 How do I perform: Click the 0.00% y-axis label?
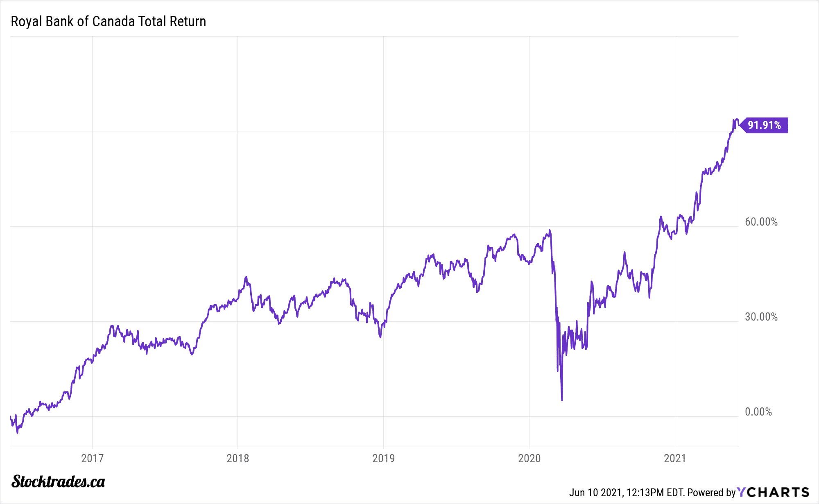758,412
